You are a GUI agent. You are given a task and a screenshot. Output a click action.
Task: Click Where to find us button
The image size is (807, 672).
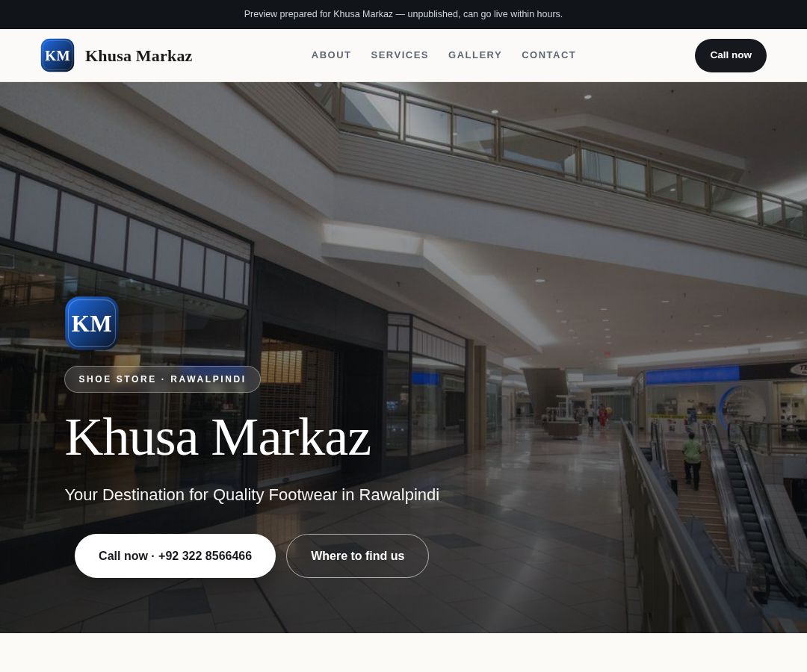tap(357, 556)
